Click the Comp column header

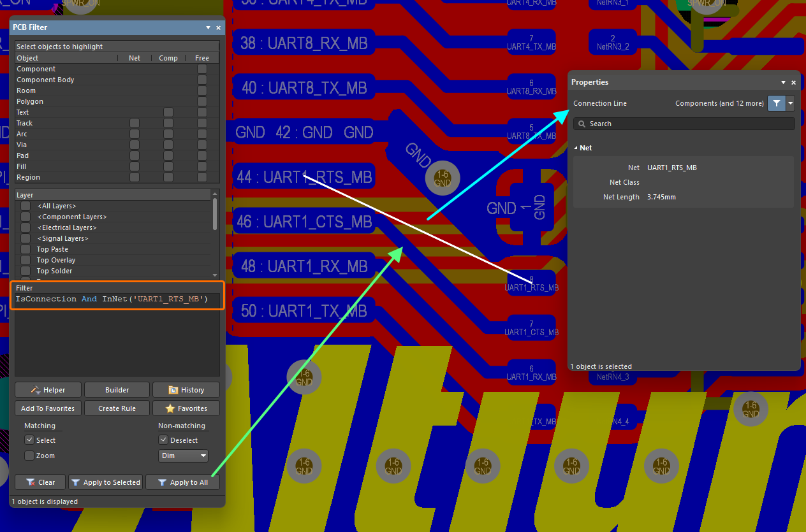coord(168,58)
